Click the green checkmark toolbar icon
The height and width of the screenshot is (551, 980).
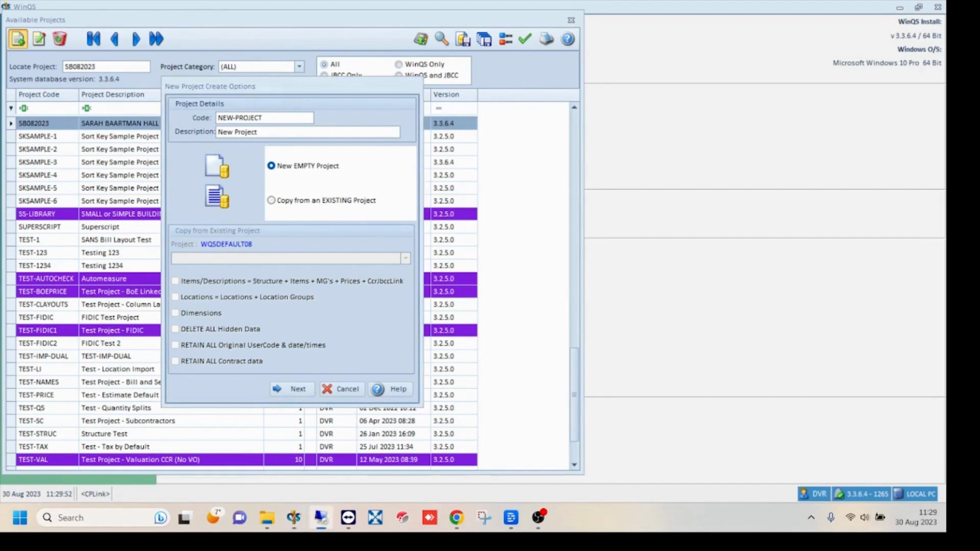(525, 39)
